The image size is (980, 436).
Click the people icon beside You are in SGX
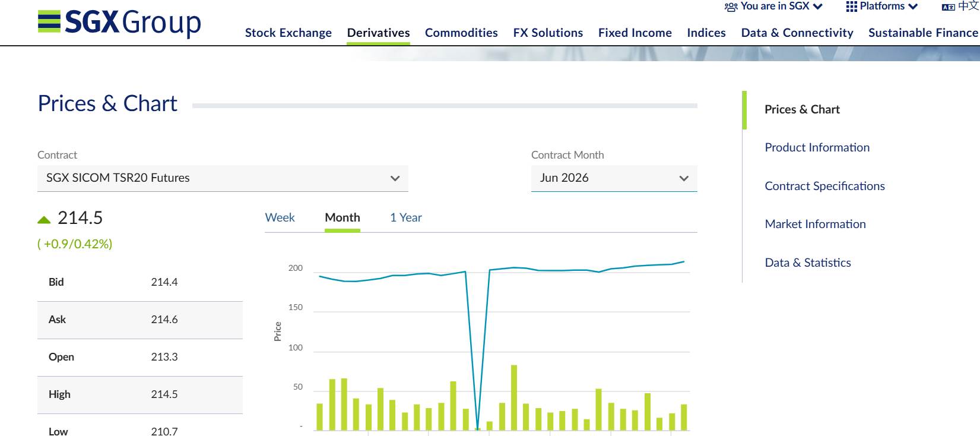[x=731, y=7]
